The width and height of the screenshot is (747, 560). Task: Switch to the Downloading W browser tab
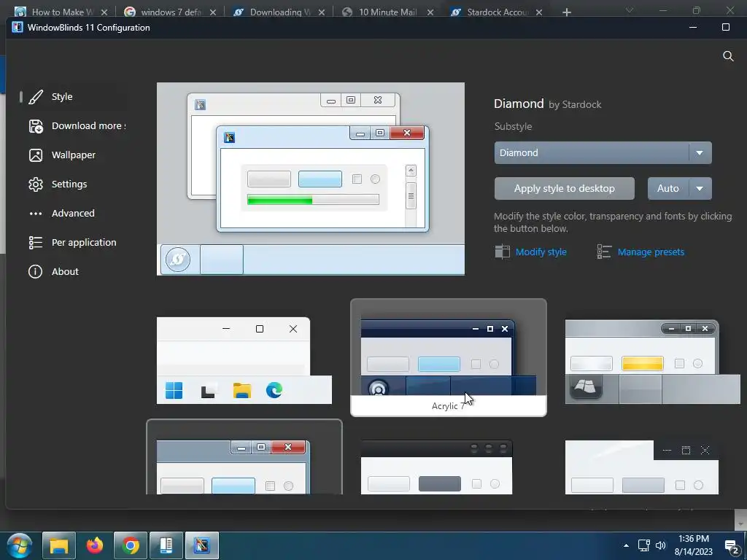279,12
